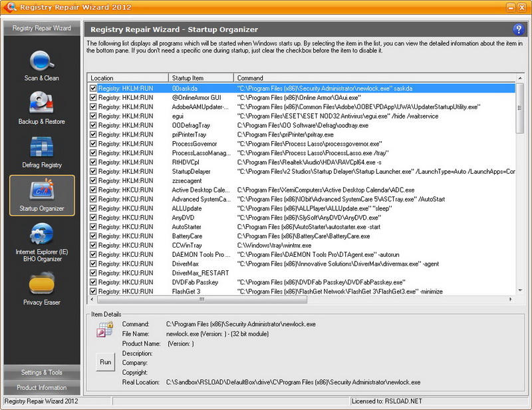The height and width of the screenshot is (410, 532).
Task: Click the Registry Repair Wizard title bar logo
Action: click(x=9, y=7)
